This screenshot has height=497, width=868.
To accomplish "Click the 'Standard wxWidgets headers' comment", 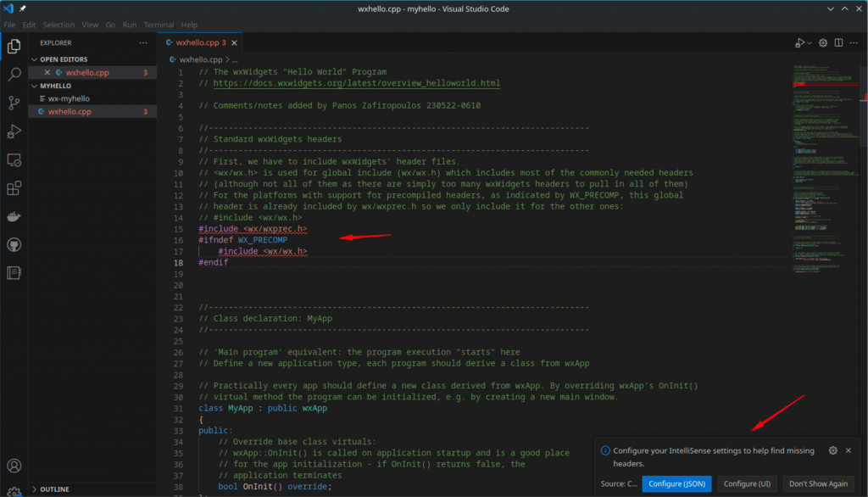I will point(270,139).
